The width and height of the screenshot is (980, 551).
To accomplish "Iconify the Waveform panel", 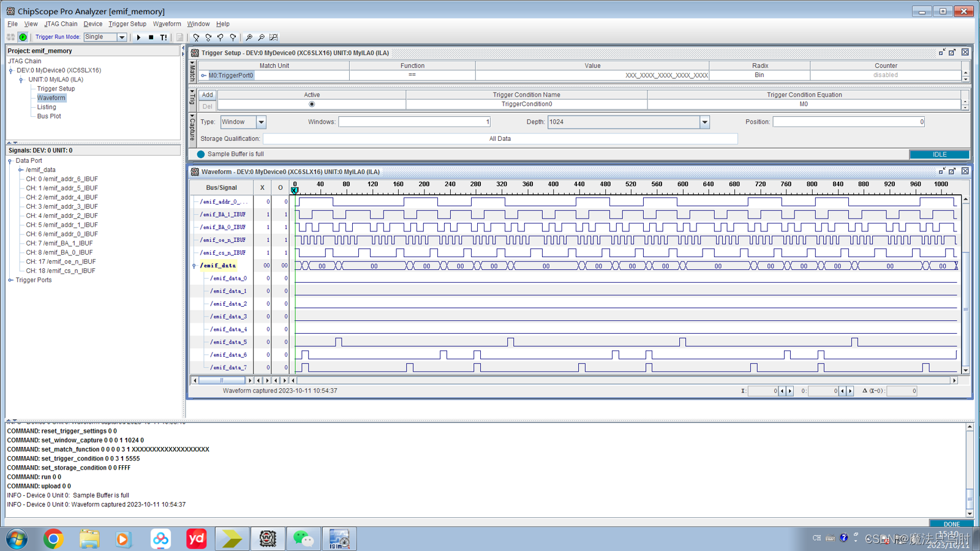I will tap(942, 171).
